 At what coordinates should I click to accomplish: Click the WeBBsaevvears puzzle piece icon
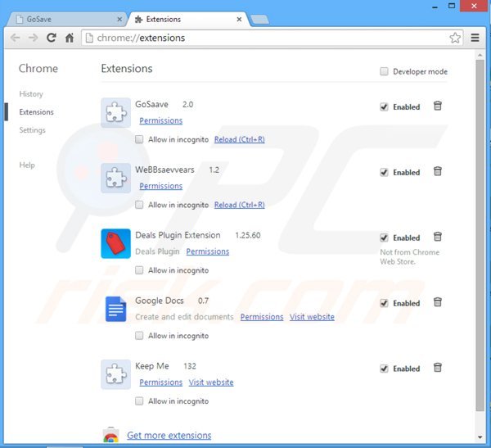click(x=116, y=178)
